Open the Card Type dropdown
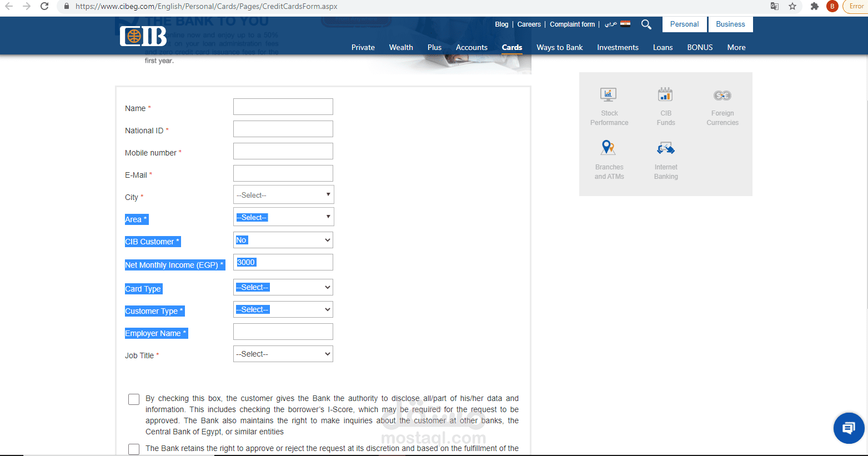 [x=283, y=287]
